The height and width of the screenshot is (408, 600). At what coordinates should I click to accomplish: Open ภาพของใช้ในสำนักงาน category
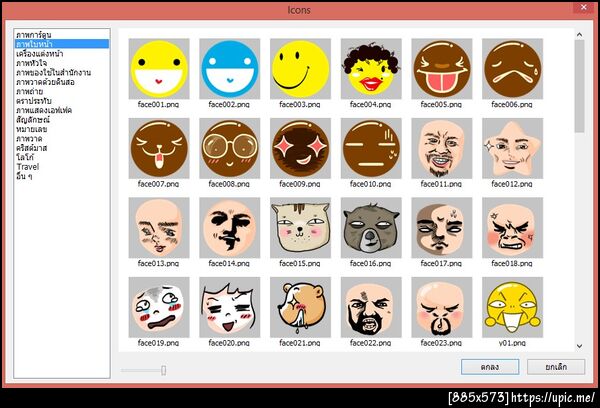click(53, 72)
